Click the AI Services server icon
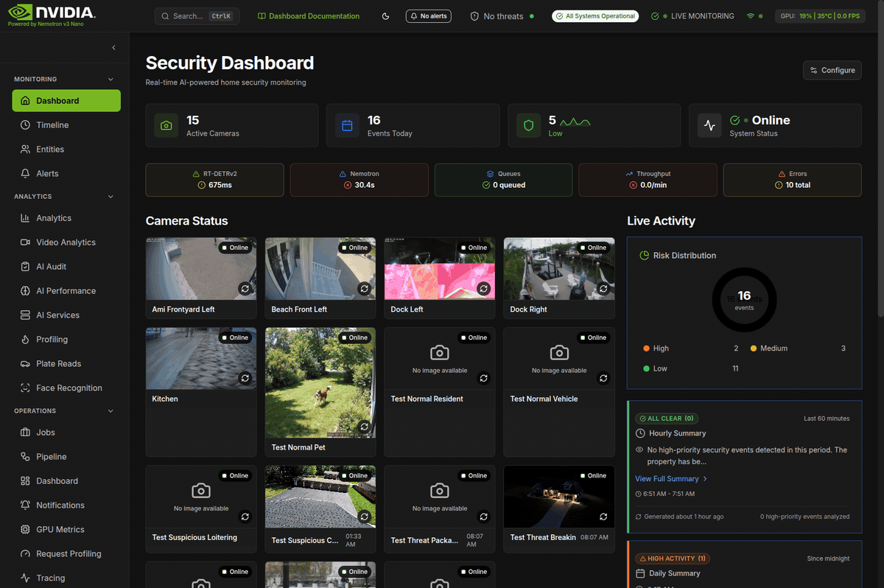The height and width of the screenshot is (588, 884). tap(25, 315)
